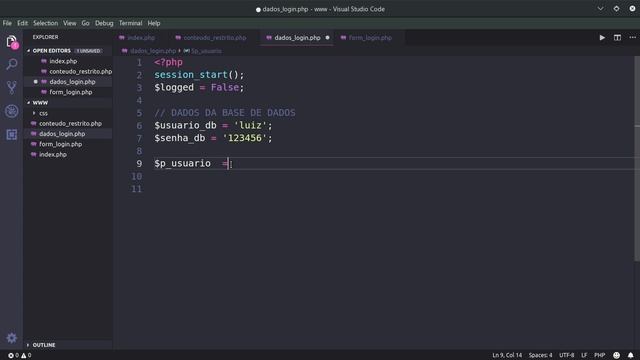Screen dimensions: 640x360
Task: Change the UTF-8 encoding in status bar
Action: (x=567, y=355)
